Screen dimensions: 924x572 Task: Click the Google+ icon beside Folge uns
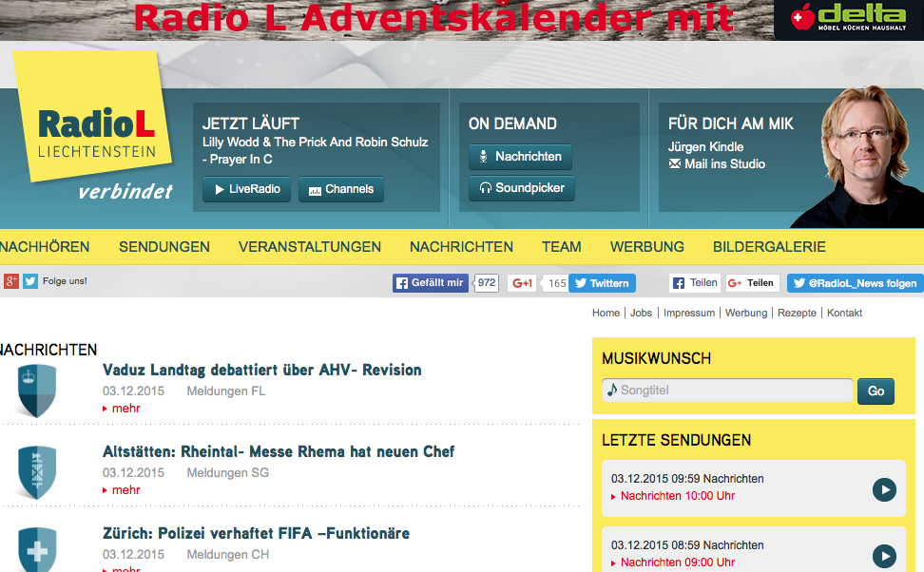click(x=11, y=281)
